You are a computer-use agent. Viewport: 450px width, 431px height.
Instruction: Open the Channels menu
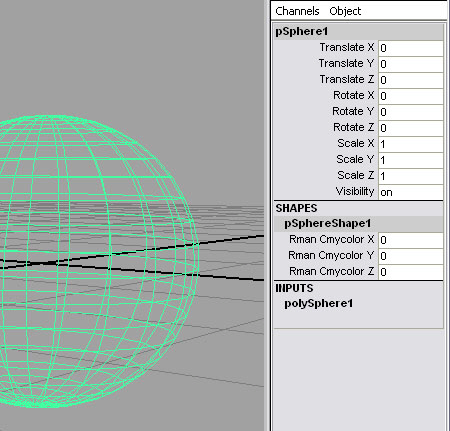coord(297,11)
